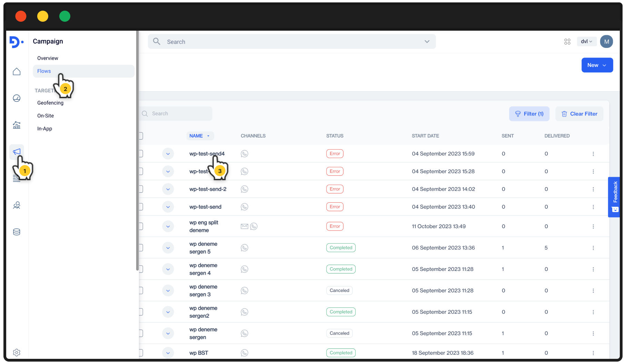Open the wp-test-send flow name
The height and width of the screenshot is (364, 626).
[205, 207]
